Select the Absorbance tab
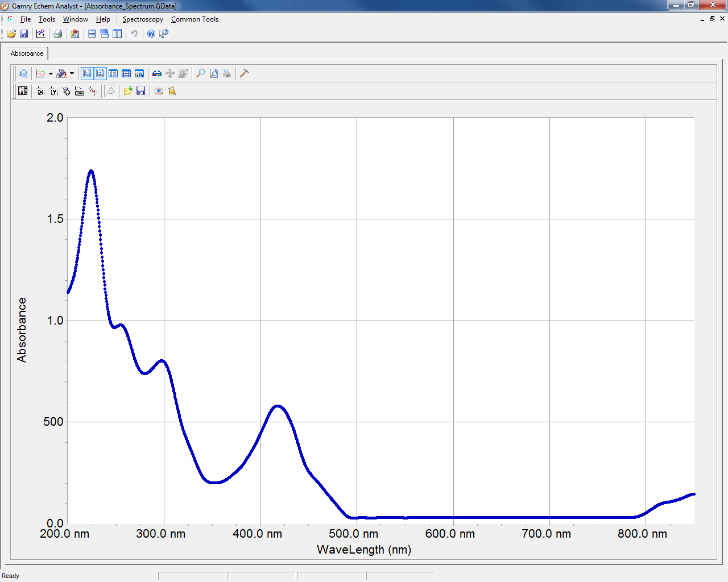This screenshot has height=582, width=728. (27, 53)
